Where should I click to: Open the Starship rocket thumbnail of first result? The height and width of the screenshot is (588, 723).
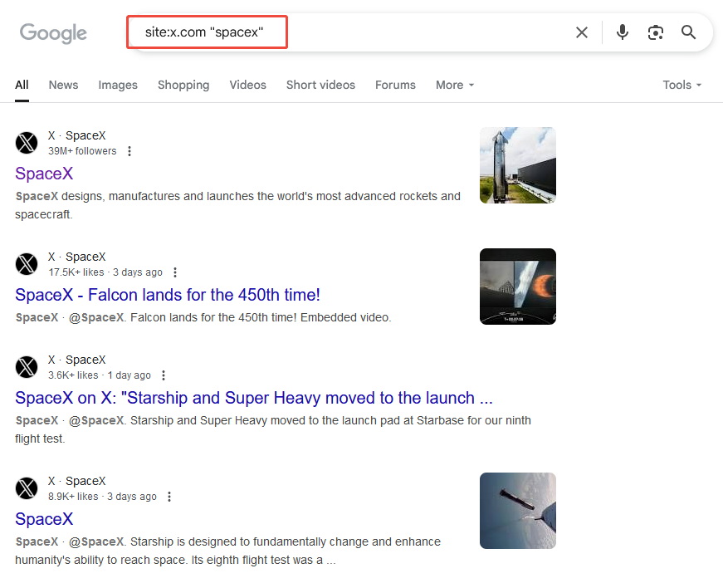click(518, 165)
